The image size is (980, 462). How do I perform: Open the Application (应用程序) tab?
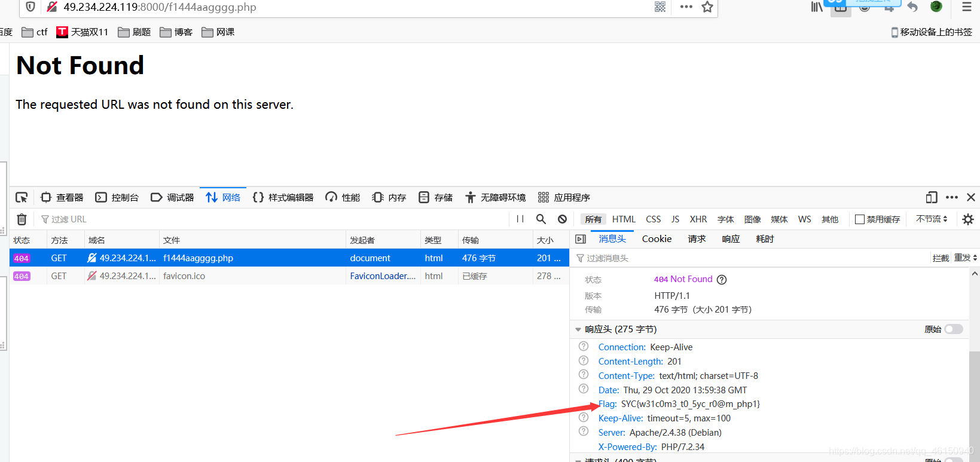point(564,197)
